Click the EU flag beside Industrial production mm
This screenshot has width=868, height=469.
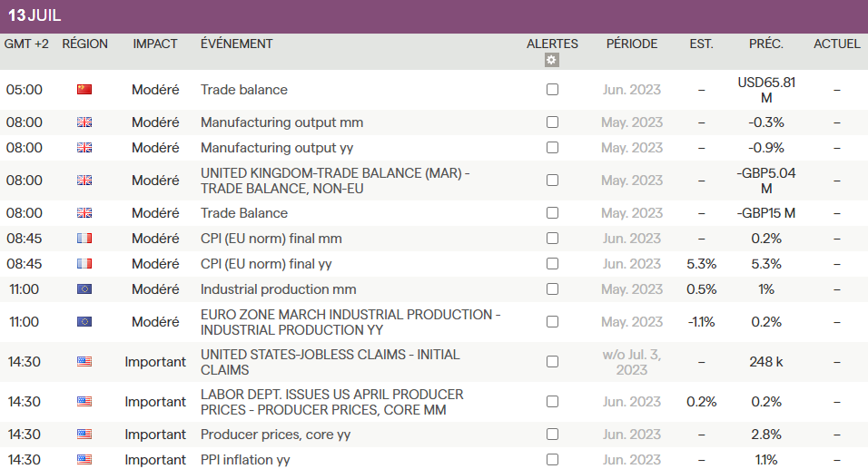[84, 289]
